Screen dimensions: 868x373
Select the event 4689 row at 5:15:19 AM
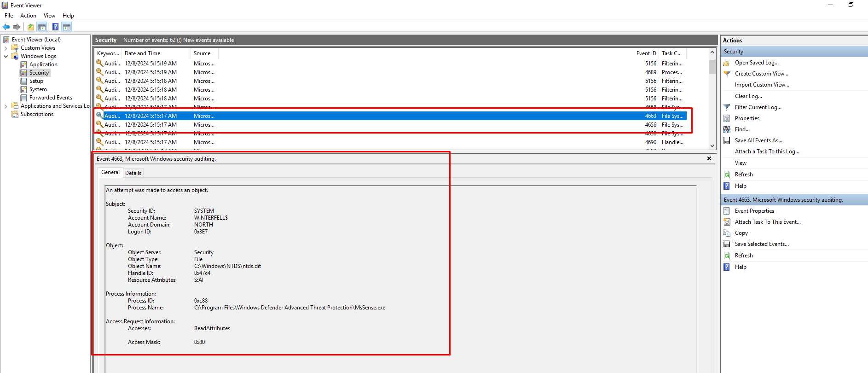(x=390, y=72)
